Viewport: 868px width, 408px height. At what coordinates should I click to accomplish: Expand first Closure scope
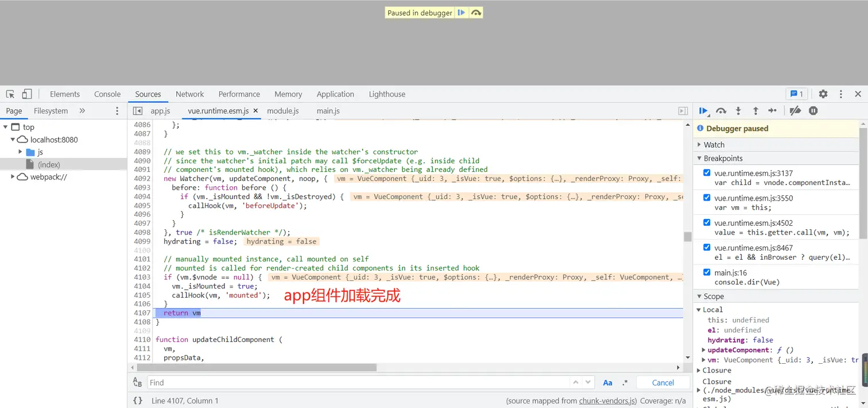coord(699,371)
